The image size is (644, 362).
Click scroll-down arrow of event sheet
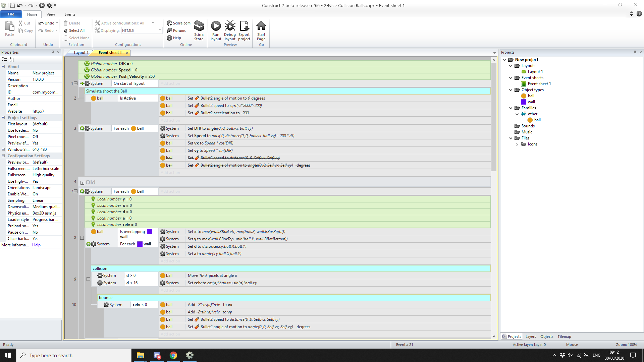coord(494,336)
